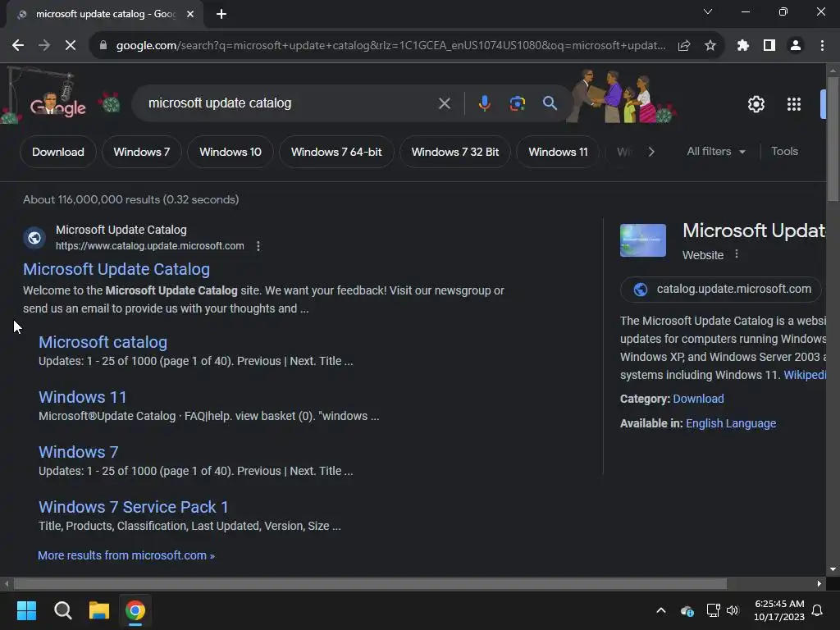Viewport: 840px width, 630px height.
Task: Click the Google doodle logo
Action: (58, 106)
